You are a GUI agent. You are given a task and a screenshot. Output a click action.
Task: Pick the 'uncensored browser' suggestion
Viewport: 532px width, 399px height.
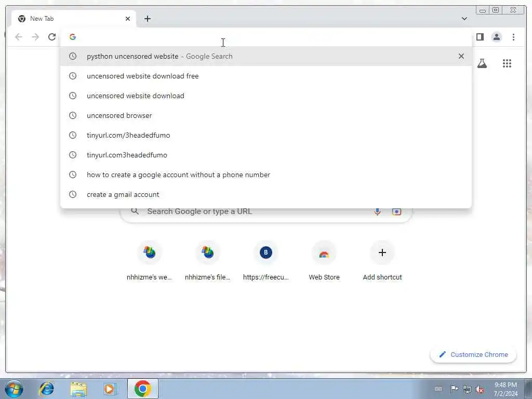[266, 115]
